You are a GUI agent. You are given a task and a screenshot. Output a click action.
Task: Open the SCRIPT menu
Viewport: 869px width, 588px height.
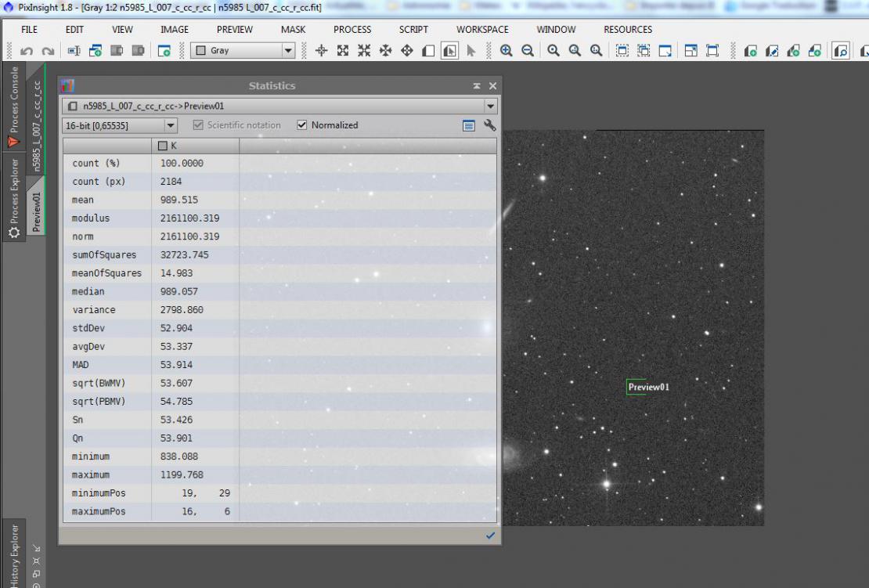(413, 30)
